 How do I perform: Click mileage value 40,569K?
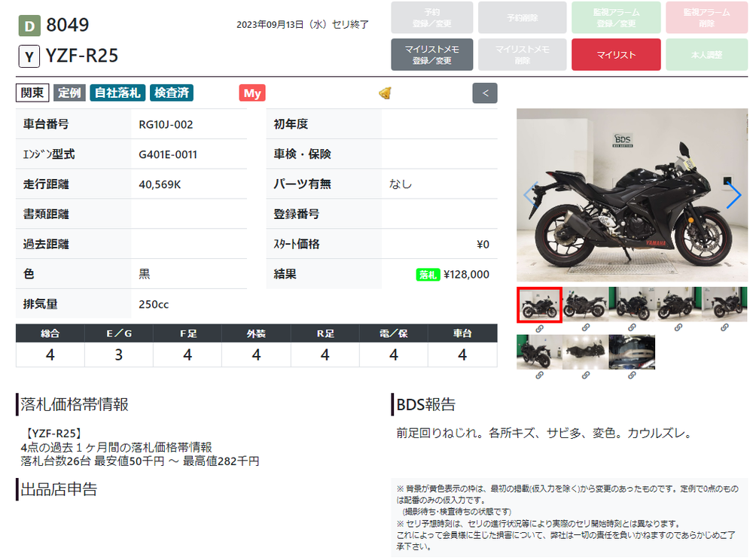[160, 184]
